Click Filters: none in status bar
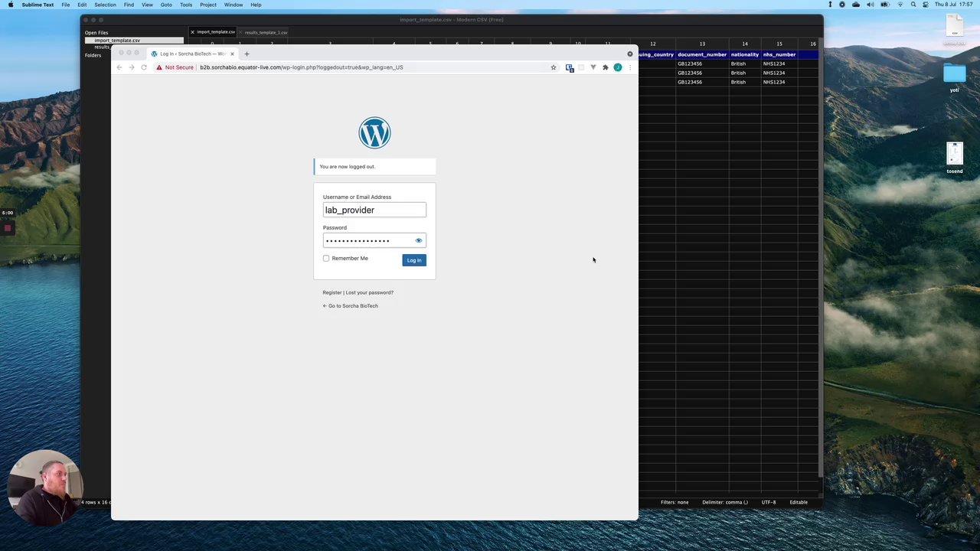This screenshot has width=980, height=551. tap(675, 502)
